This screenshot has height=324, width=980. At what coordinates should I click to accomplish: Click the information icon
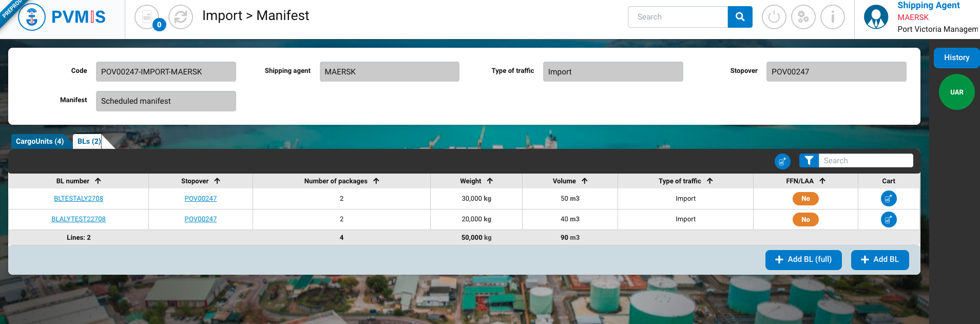point(832,17)
